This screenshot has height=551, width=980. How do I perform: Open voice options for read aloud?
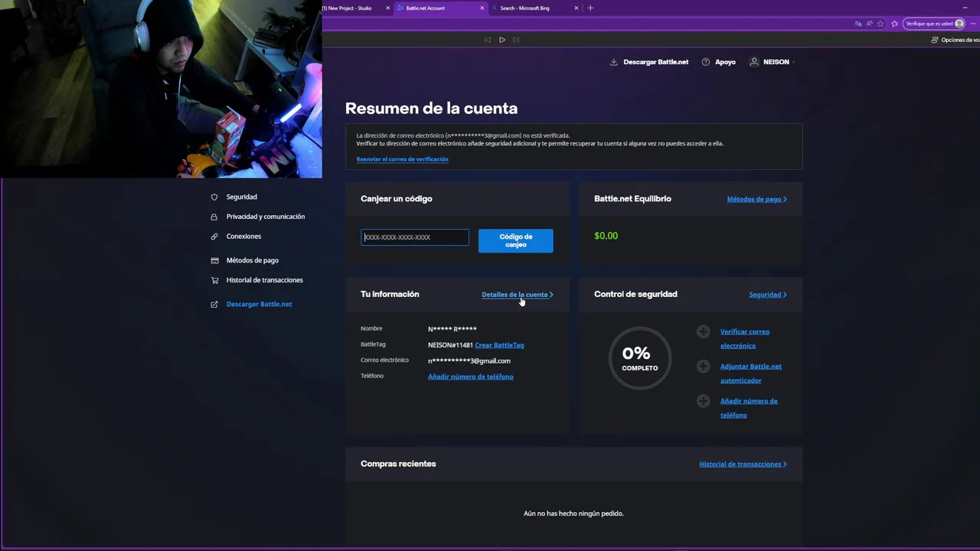click(x=955, y=40)
